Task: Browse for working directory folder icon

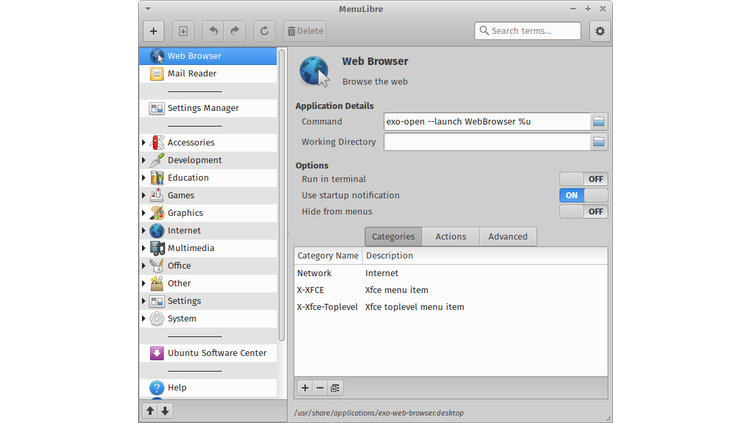Action: tap(599, 142)
